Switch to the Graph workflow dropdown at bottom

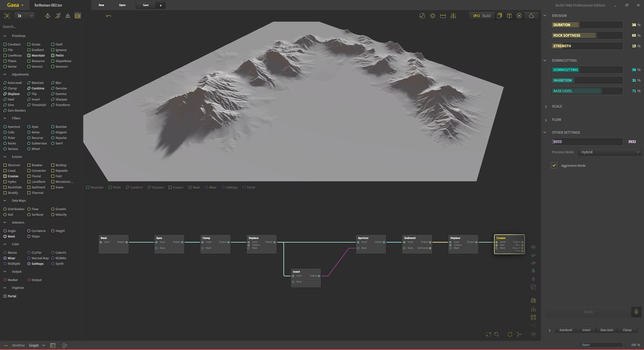click(x=37, y=345)
